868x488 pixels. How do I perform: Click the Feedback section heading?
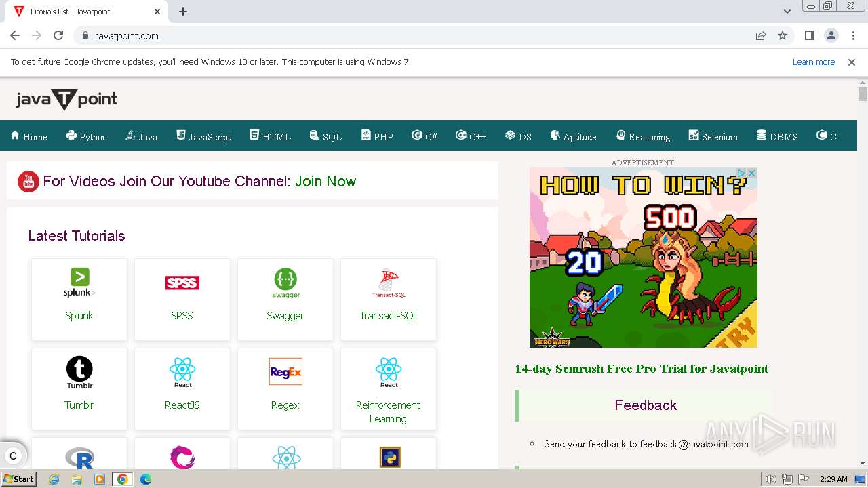pyautogui.click(x=646, y=405)
